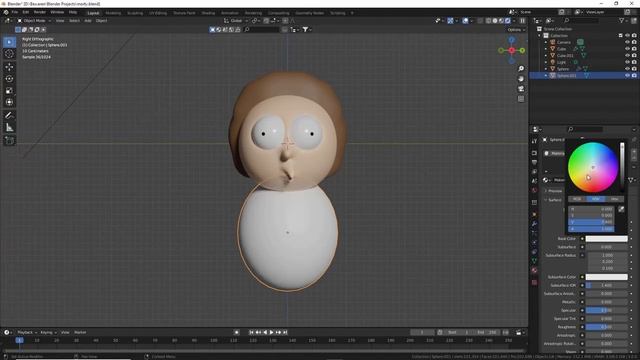Click the Roughness value slider
Screen dimensions: 640x360
[607, 327]
